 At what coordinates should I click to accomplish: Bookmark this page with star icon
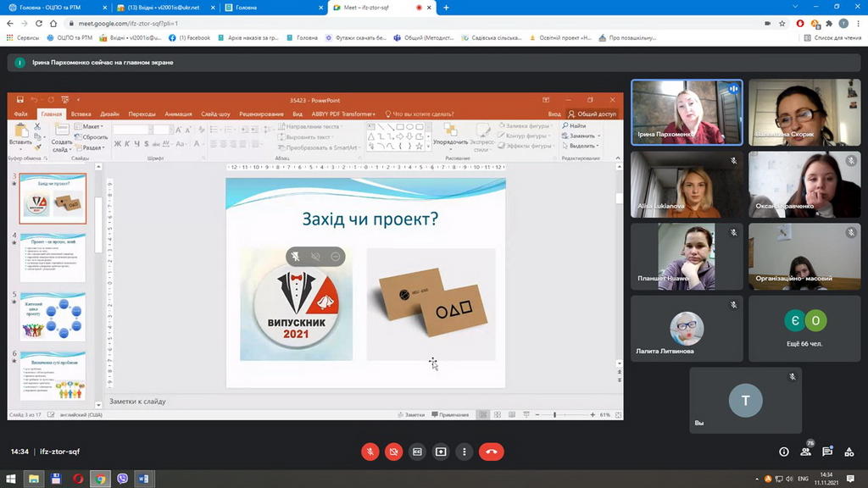pos(782,24)
